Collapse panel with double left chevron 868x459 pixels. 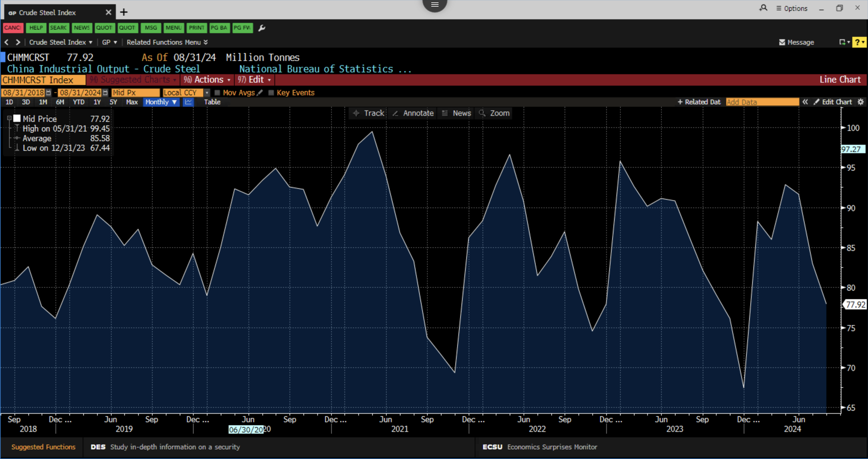(805, 102)
